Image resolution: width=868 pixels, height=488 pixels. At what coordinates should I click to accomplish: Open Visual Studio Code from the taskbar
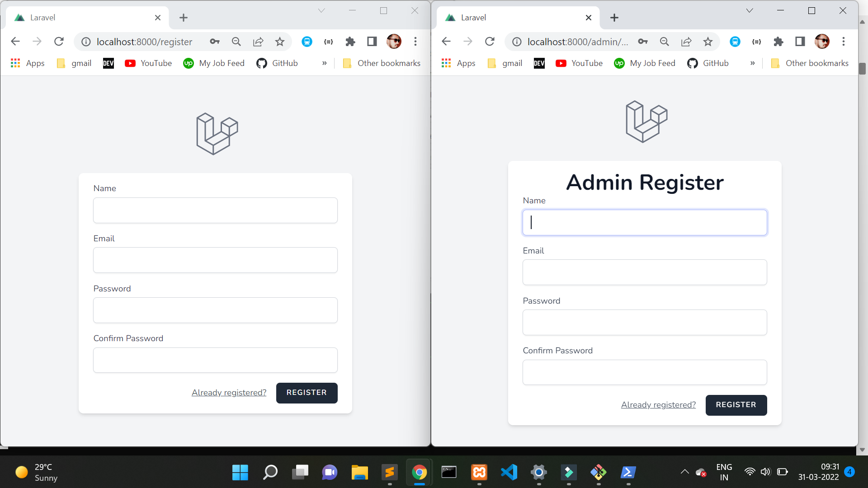coord(509,473)
